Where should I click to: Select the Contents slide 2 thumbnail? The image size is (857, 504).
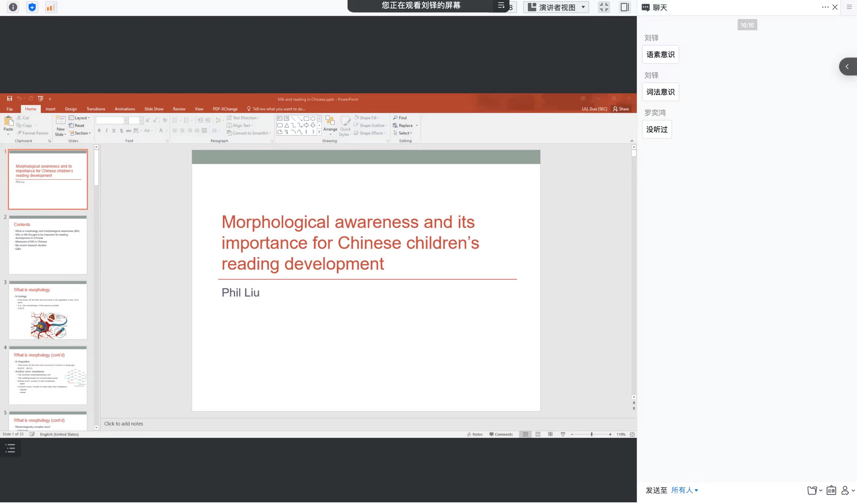(x=48, y=245)
